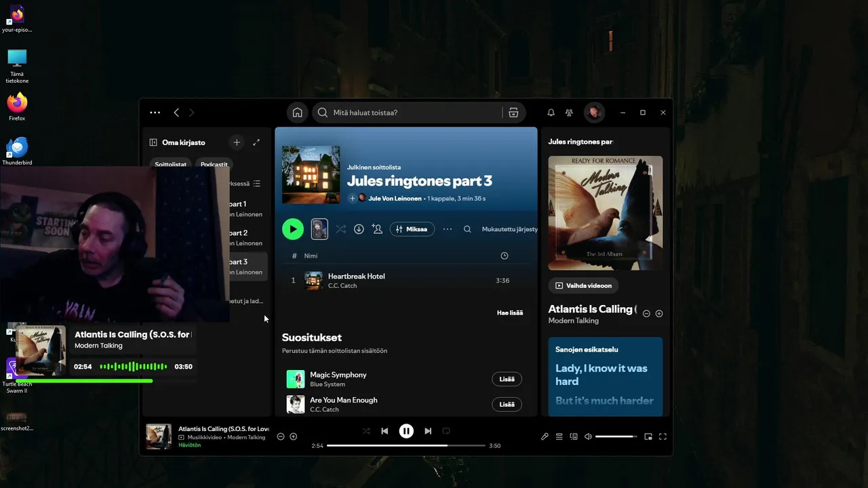Add Are You Man Enough with Lisää

507,405
